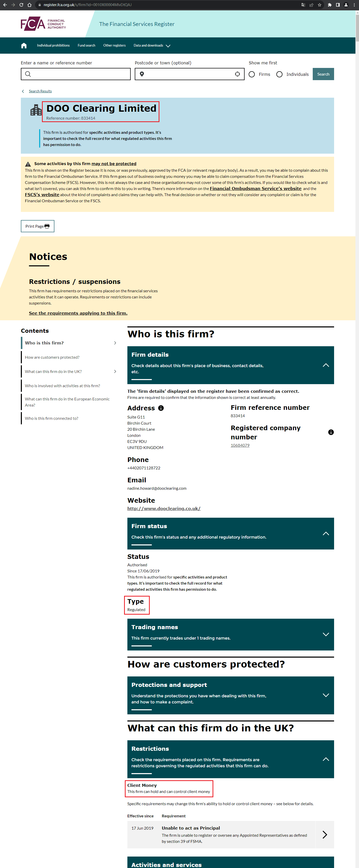Open Data and downloads dropdown
This screenshot has width=359, height=868.
152,46
